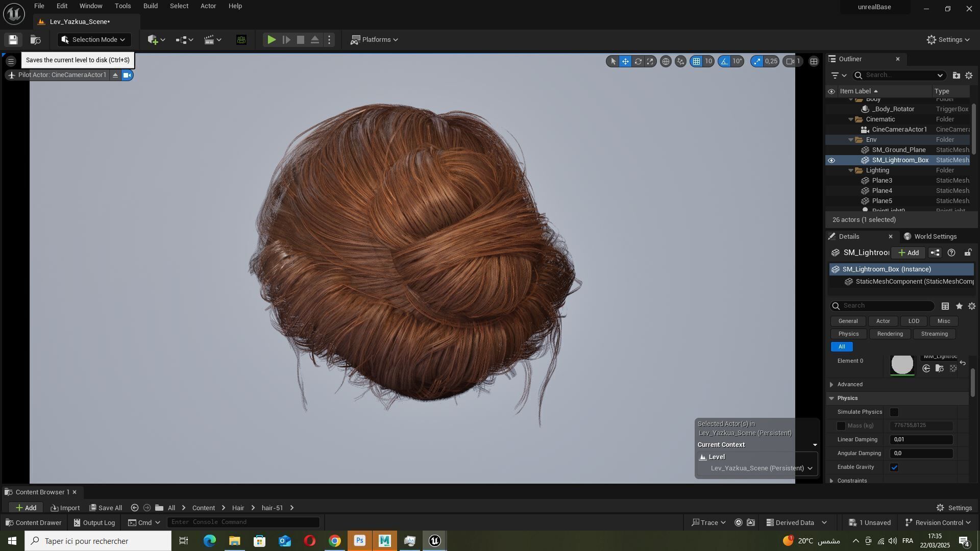Select Plane4 in the Outliner
980x551 pixels.
[882, 191]
